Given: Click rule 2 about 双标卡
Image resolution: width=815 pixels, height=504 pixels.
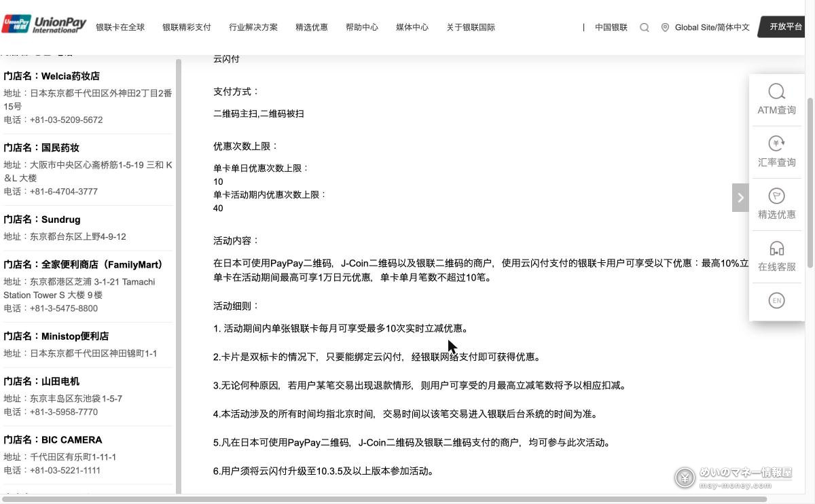Looking at the screenshot, I should 377,357.
